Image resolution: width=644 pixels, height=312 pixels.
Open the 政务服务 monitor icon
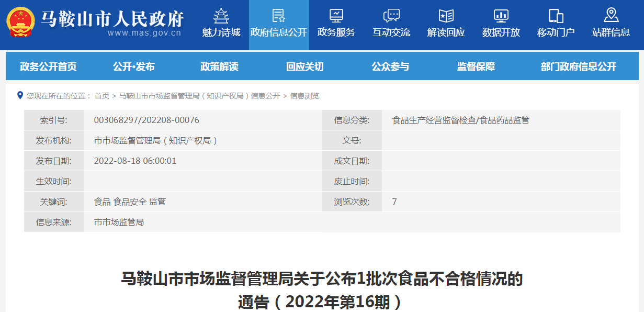click(x=336, y=16)
